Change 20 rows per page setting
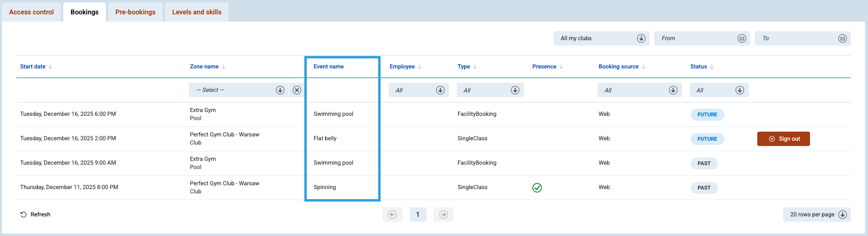The height and width of the screenshot is (236, 868). point(816,214)
